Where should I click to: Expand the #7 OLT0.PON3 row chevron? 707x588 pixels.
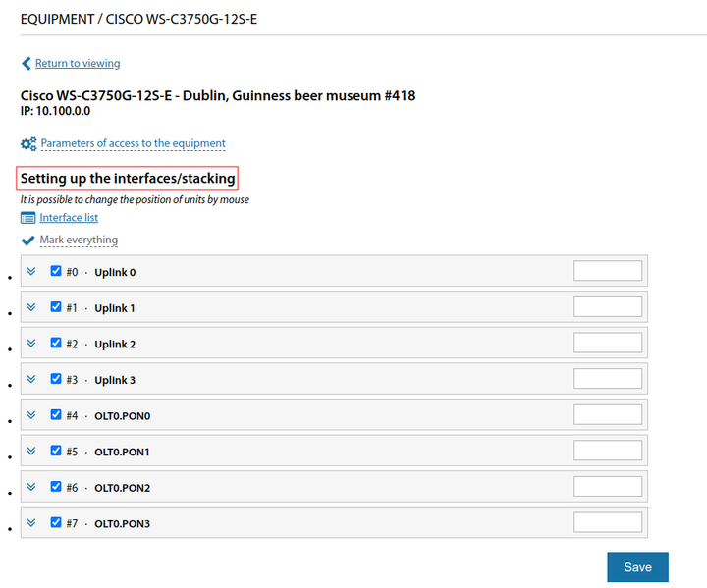pyautogui.click(x=31, y=523)
